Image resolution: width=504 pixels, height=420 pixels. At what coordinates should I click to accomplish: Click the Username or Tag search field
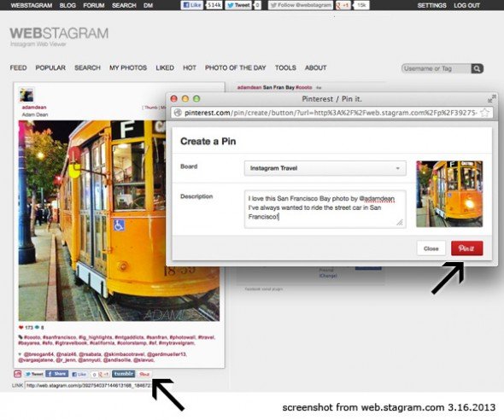[x=437, y=68]
